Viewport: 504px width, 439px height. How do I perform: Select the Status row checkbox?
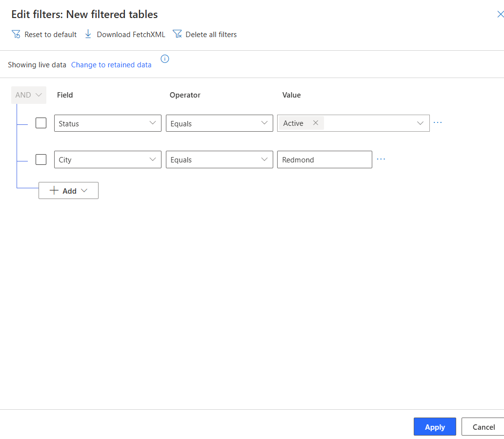pos(41,123)
